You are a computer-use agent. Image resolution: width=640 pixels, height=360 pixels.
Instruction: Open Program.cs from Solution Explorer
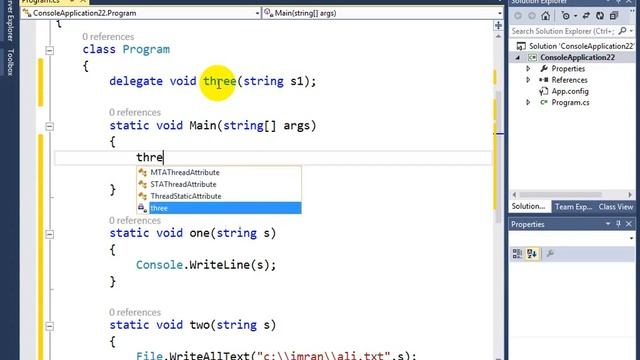pyautogui.click(x=570, y=102)
